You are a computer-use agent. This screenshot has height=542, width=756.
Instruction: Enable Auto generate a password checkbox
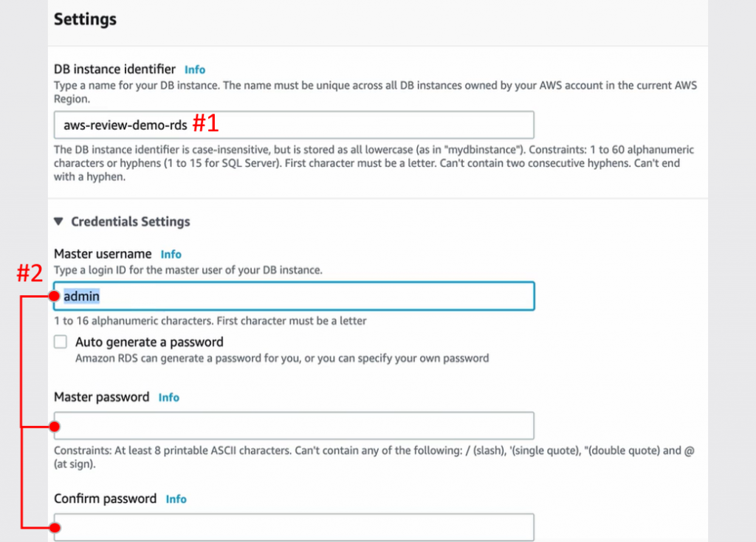point(61,342)
